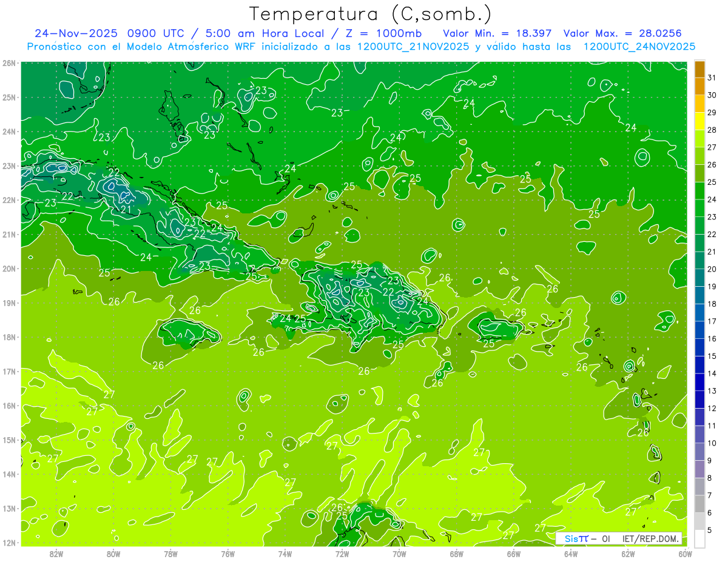The width and height of the screenshot is (728, 562).
Task: Click the 70W longitude axis label
Action: click(399, 554)
